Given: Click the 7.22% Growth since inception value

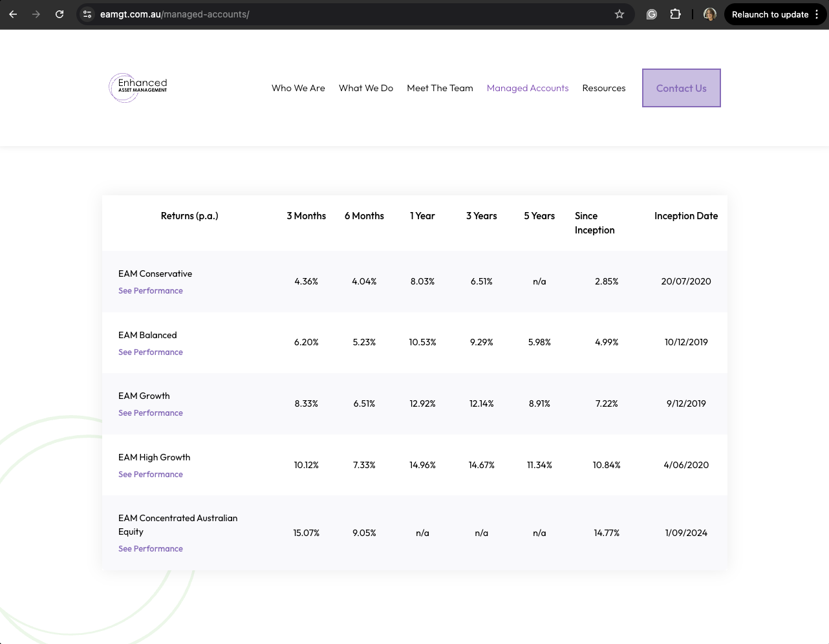Looking at the screenshot, I should (607, 404).
